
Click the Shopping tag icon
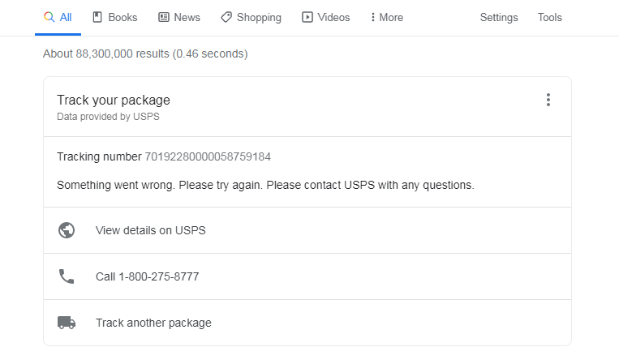226,17
